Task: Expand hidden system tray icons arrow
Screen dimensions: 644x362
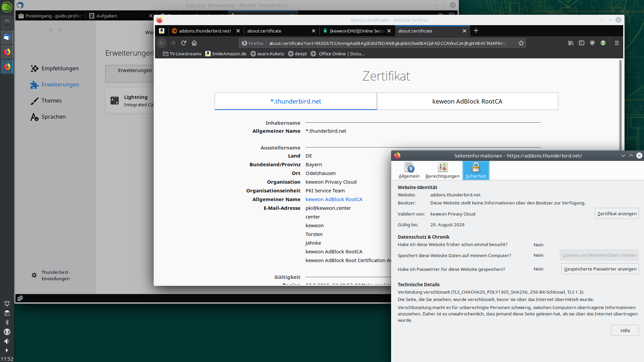Action: click(7, 350)
